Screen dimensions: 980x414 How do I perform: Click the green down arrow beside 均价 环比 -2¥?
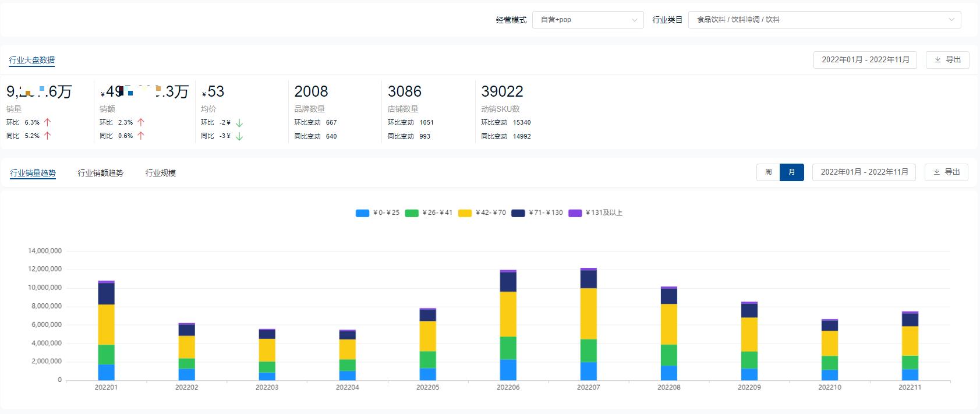tap(239, 123)
